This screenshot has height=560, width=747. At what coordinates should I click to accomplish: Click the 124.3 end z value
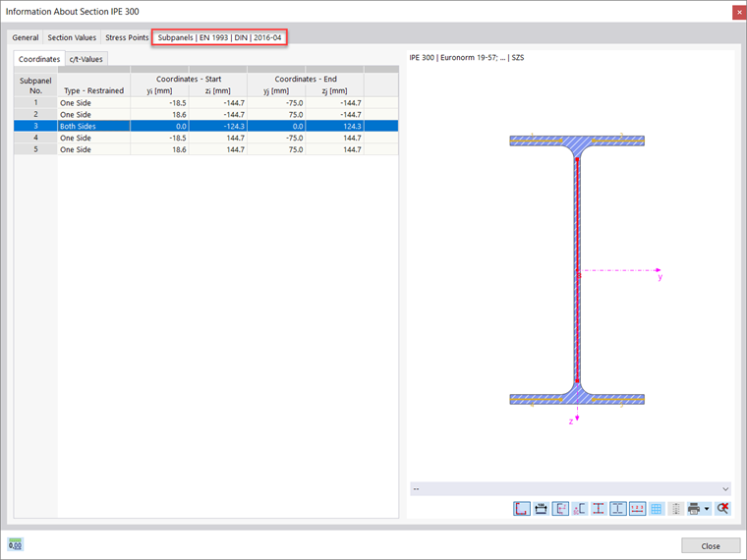tap(335, 126)
